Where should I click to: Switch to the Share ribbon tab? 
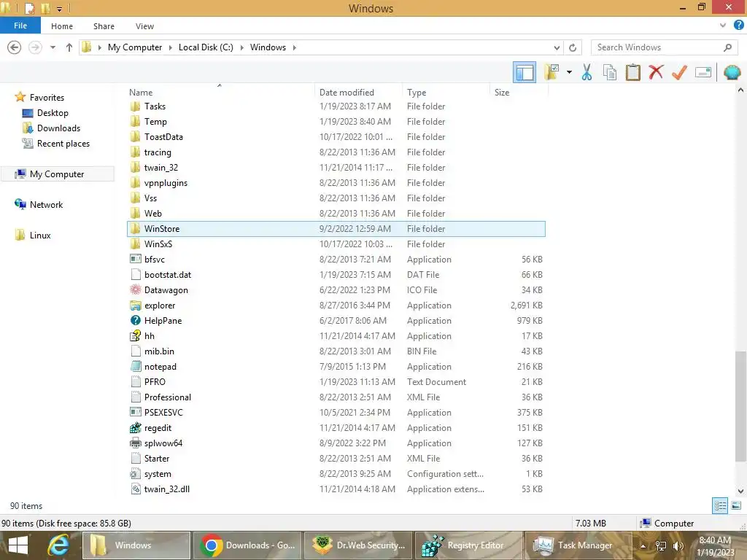pyautogui.click(x=104, y=26)
